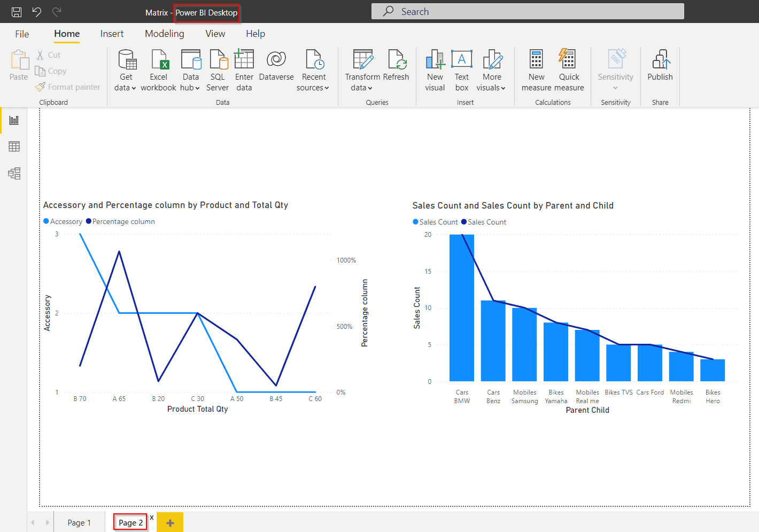
Task: Create a New measure
Action: point(536,70)
